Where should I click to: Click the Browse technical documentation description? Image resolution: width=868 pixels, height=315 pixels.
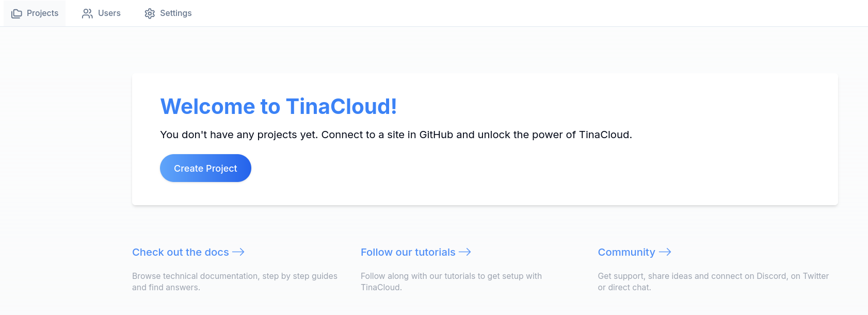pyautogui.click(x=235, y=281)
